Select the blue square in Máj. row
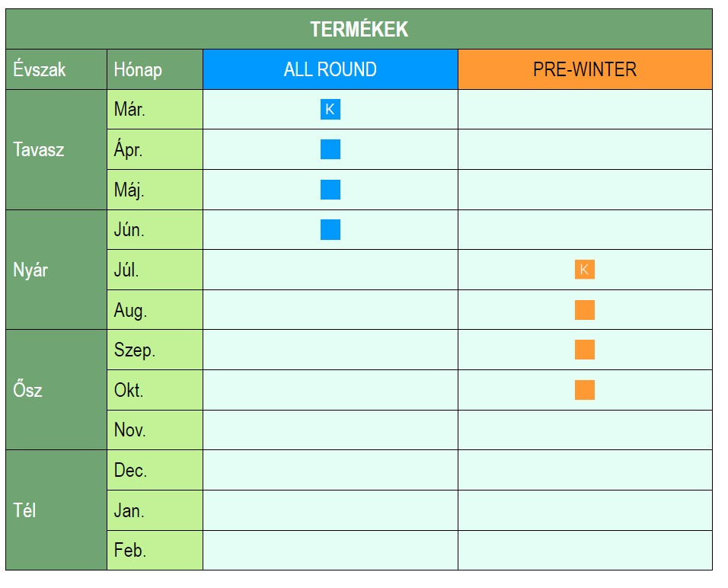This screenshot has width=728, height=588. tap(330, 190)
